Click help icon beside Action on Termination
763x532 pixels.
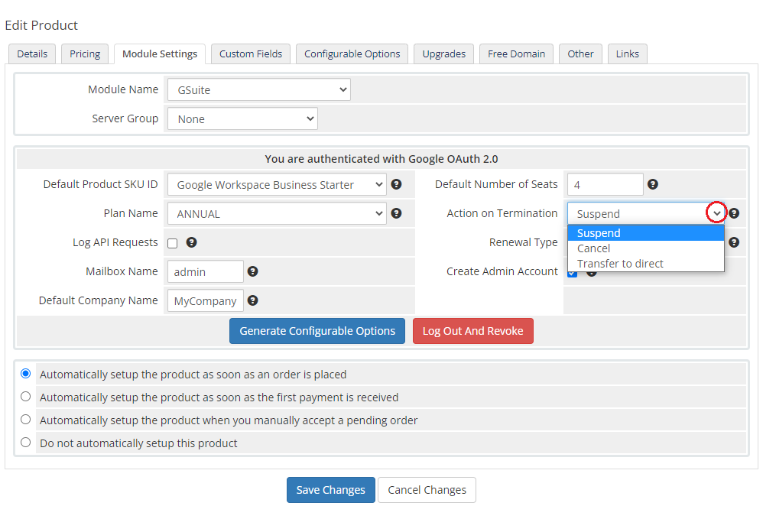click(734, 213)
